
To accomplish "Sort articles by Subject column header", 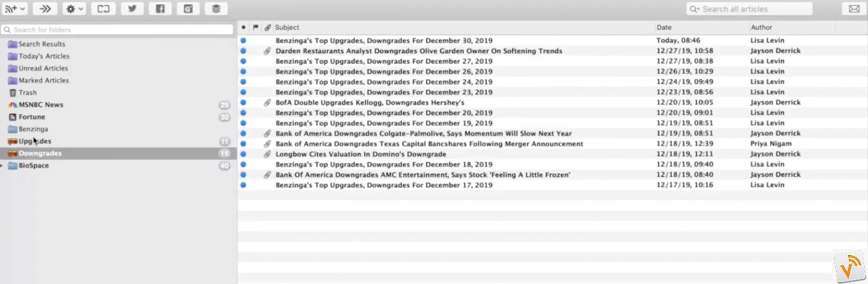I will [464, 28].
